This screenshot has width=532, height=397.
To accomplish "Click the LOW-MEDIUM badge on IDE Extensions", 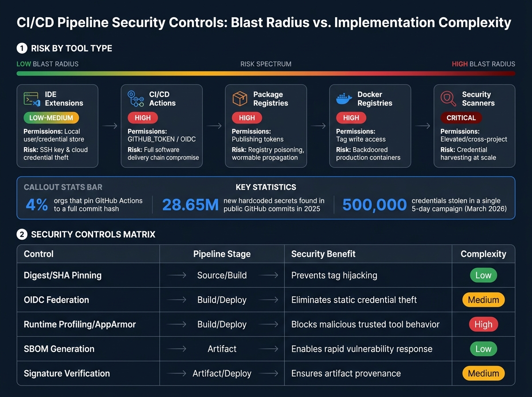I will (51, 118).
